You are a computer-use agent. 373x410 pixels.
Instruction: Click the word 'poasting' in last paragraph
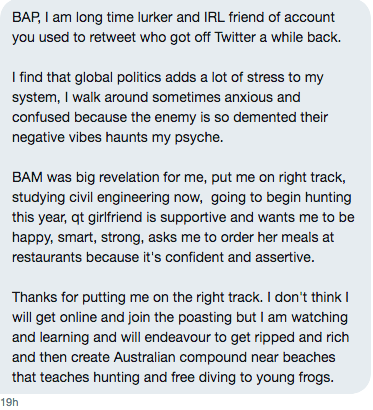pos(205,317)
